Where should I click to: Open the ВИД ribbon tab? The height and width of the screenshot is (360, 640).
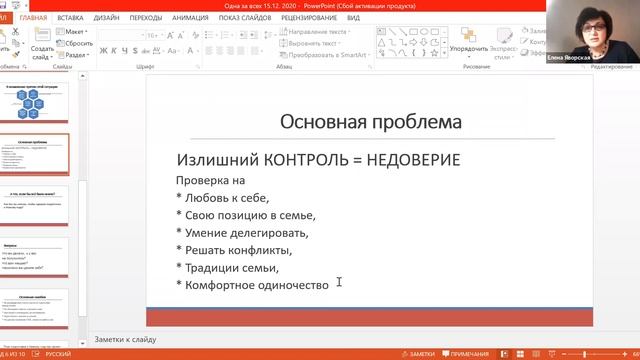pos(353,18)
